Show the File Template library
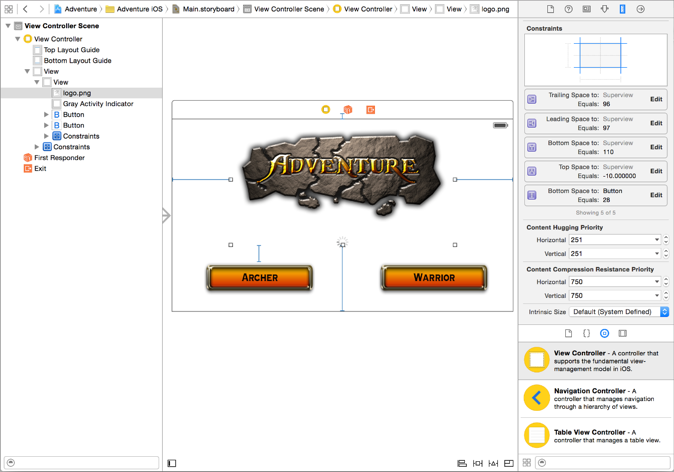Screen dimensions: 674x472 568,333
